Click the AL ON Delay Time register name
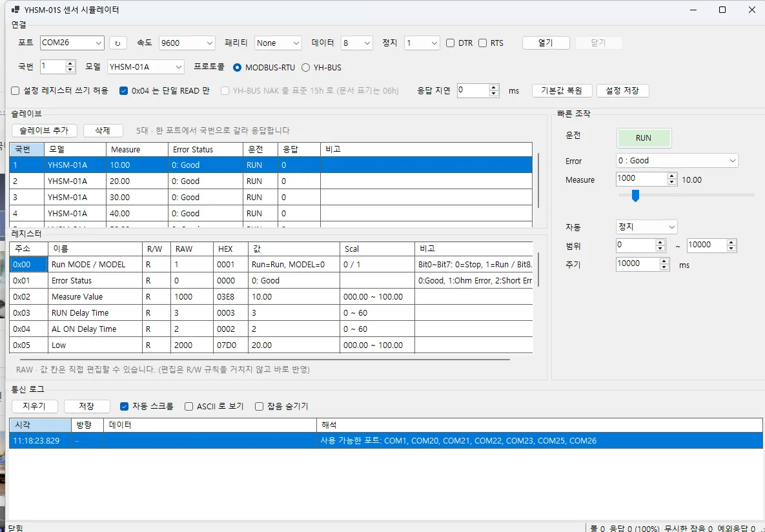Screen dimensions: 765x532 [95, 329]
